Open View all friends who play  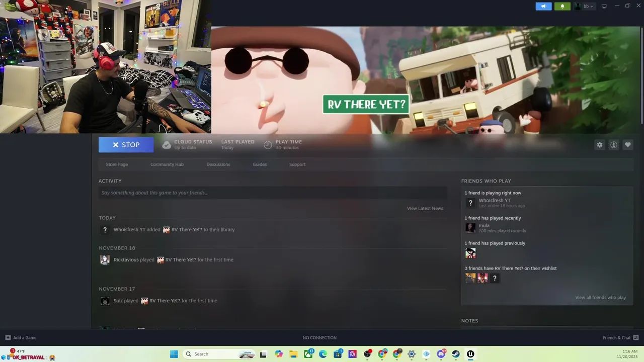tap(601, 298)
